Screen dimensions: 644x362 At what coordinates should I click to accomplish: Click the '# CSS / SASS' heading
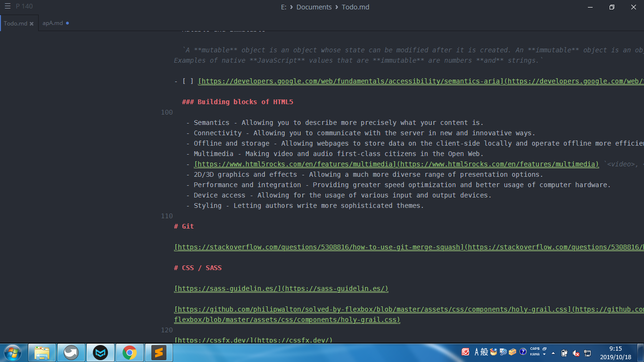pos(198,268)
